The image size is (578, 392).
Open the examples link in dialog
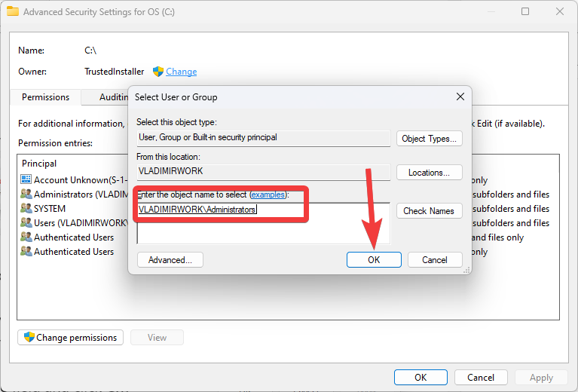coord(268,194)
